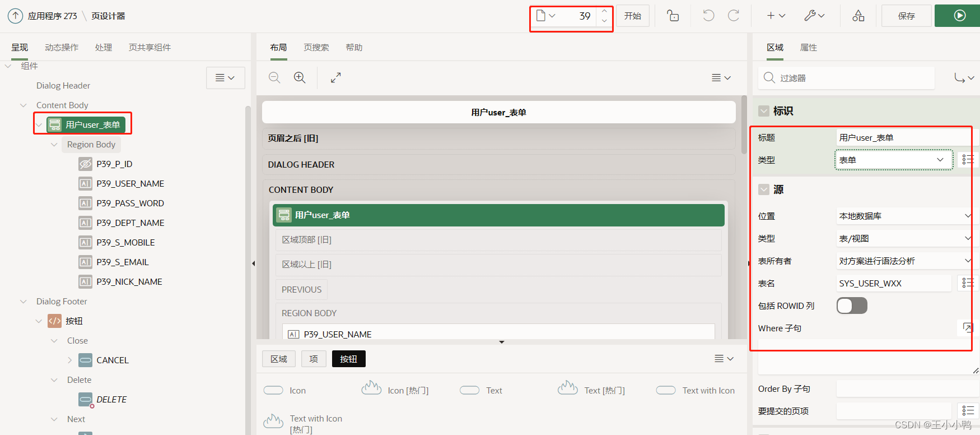Click the 过滤器 property filter field
This screenshot has width=980, height=435.
coord(847,78)
